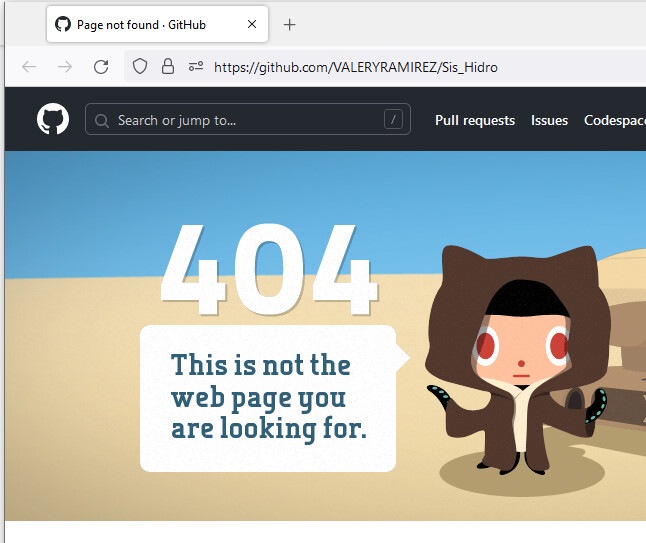The width and height of the screenshot is (646, 543).
Task: Click the slash shortcut hint in search box
Action: click(x=393, y=120)
